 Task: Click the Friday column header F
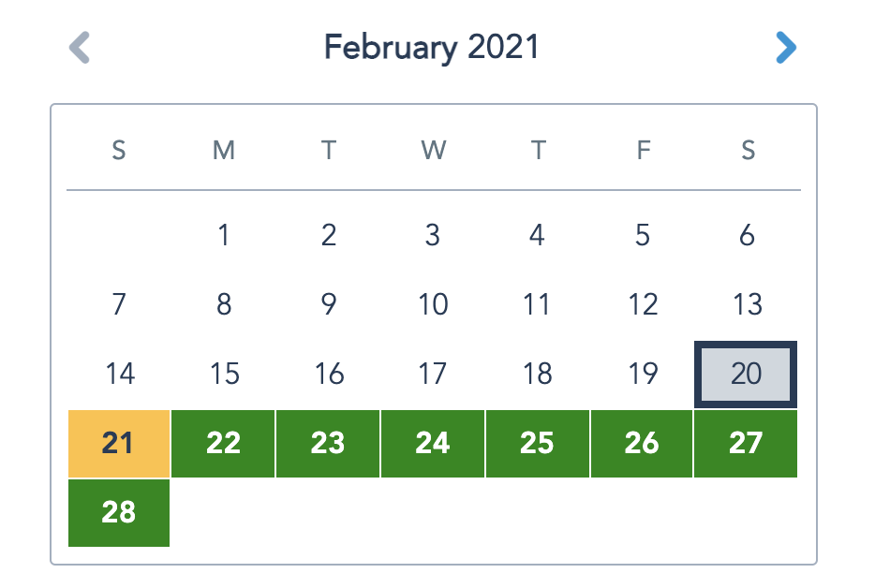(x=642, y=150)
